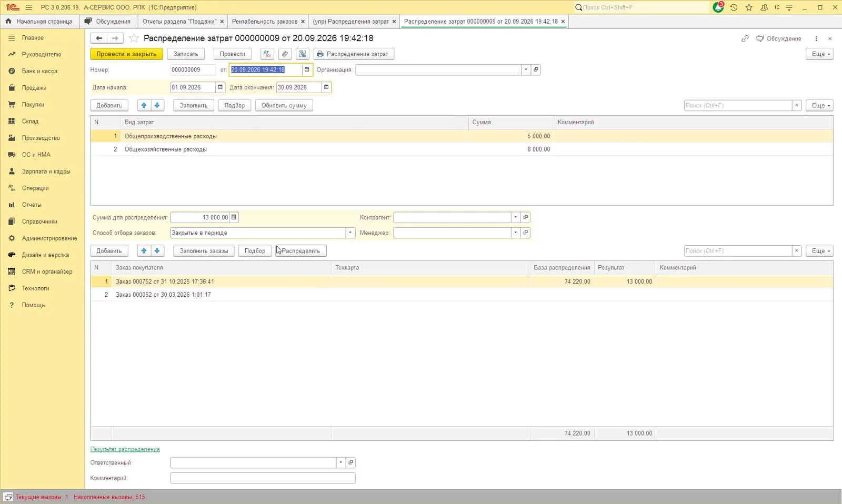Move cost row up arrow
This screenshot has height=504, width=842.
click(x=144, y=105)
